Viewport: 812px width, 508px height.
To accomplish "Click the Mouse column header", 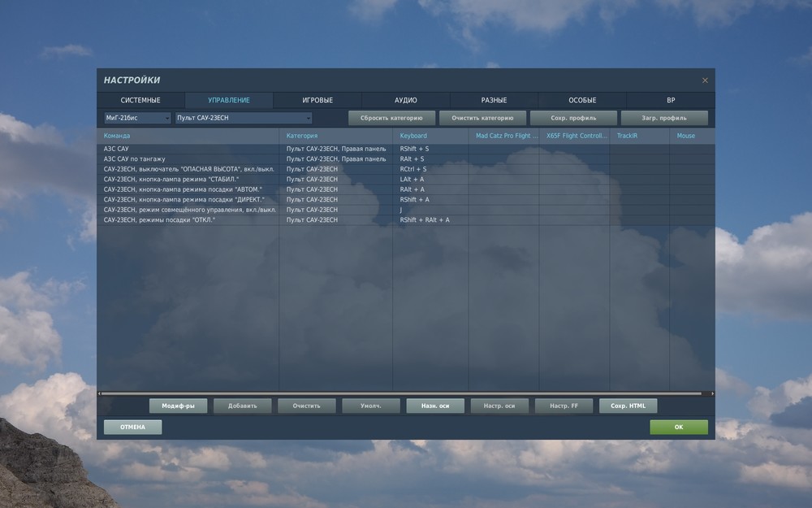I will [692, 136].
